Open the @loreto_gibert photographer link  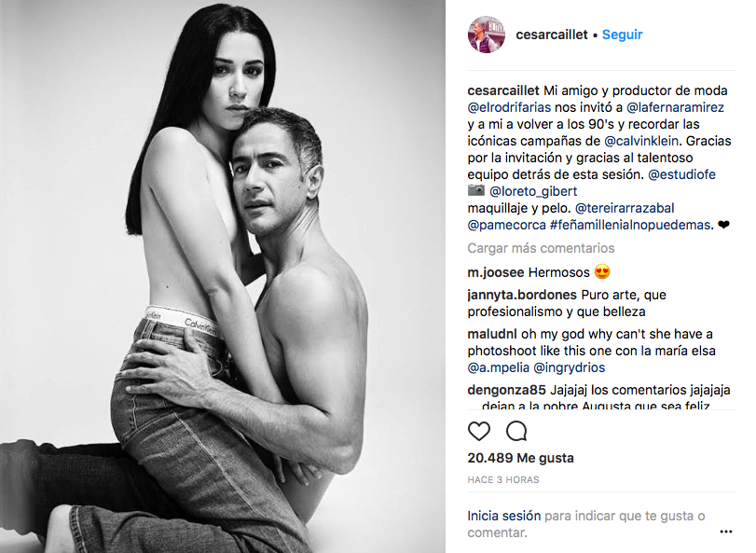[533, 191]
